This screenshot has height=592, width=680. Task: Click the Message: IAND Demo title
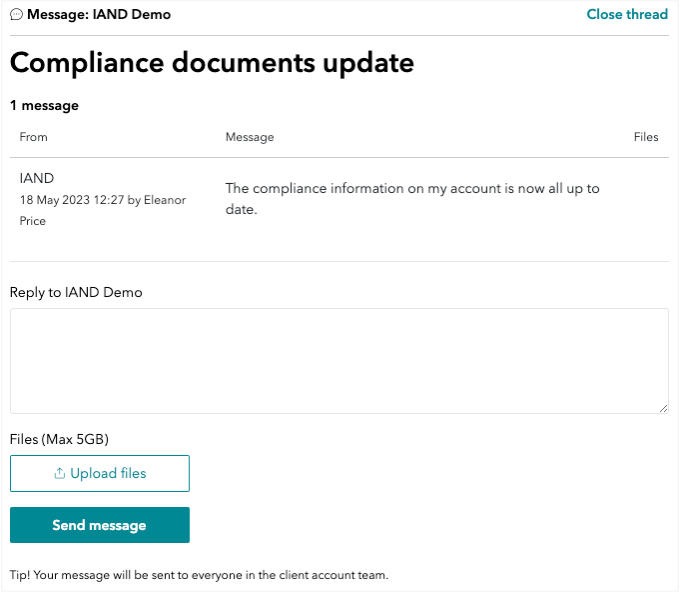[99, 14]
